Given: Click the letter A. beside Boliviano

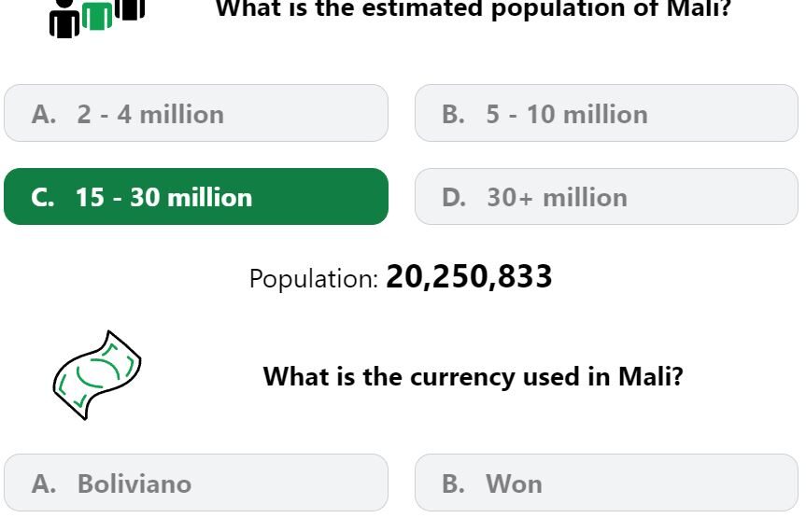Looking at the screenshot, I should 44,483.
